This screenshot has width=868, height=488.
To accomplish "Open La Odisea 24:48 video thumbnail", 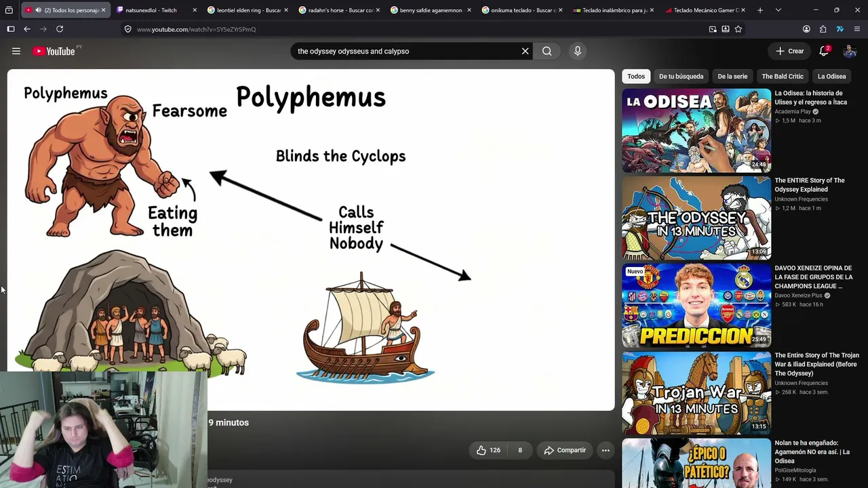I will [696, 130].
